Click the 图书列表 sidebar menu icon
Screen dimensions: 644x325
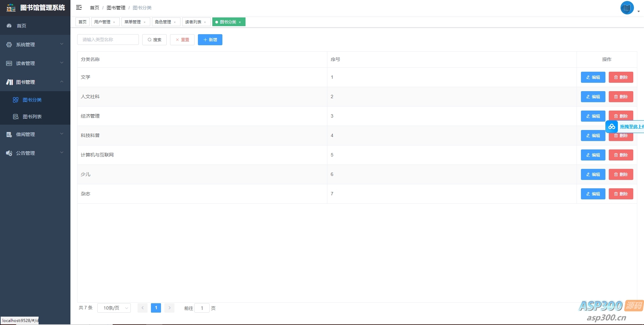[15, 117]
